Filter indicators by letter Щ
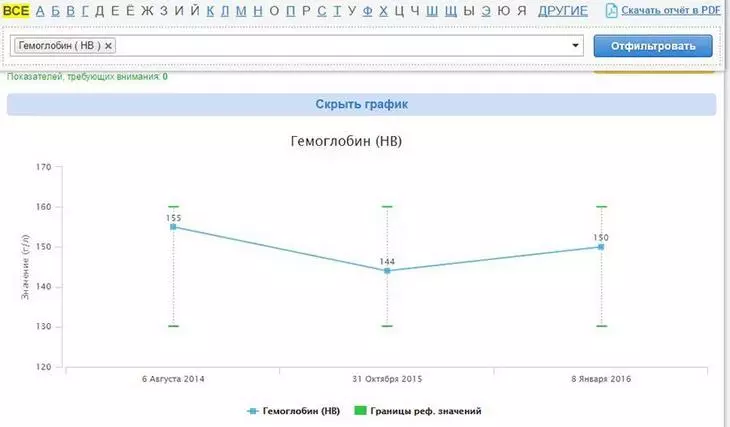This screenshot has height=427, width=730. point(450,10)
